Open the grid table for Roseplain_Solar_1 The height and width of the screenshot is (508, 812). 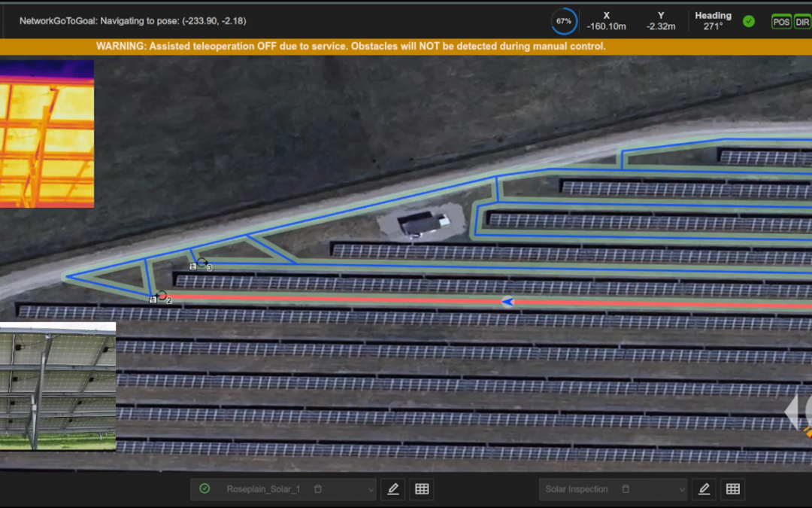pos(422,489)
